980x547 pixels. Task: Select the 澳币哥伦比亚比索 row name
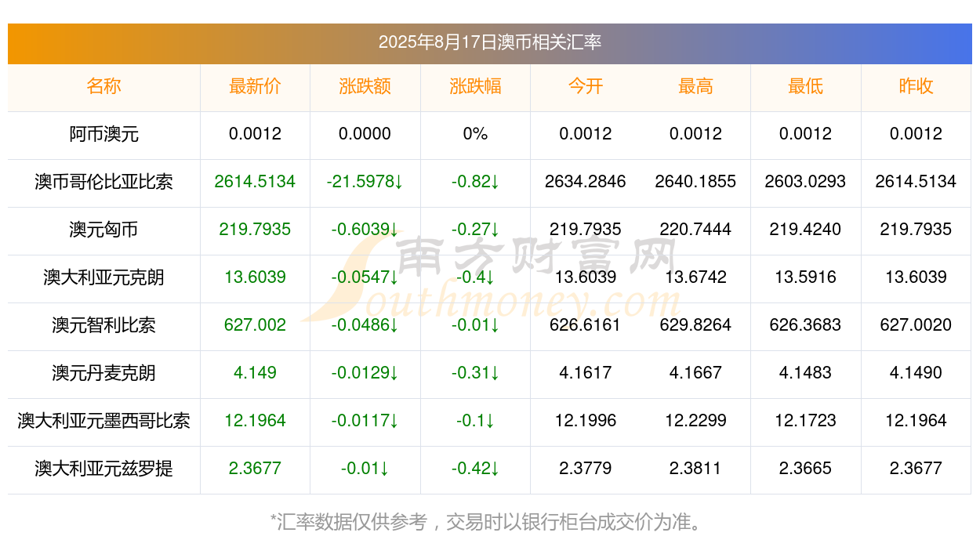click(x=103, y=182)
